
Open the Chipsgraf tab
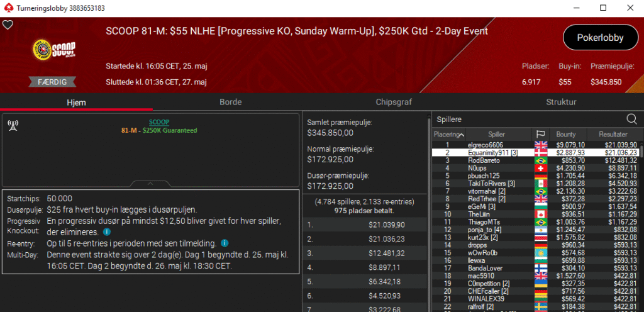[x=394, y=103]
